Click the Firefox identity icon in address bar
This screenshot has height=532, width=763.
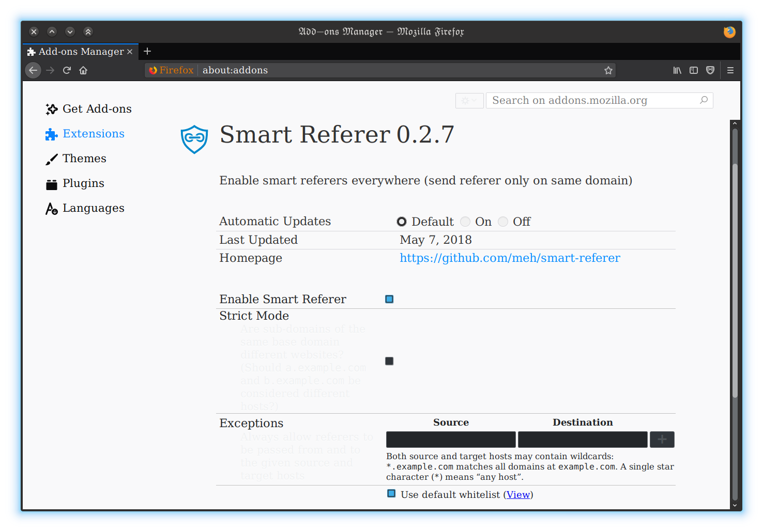click(x=153, y=70)
